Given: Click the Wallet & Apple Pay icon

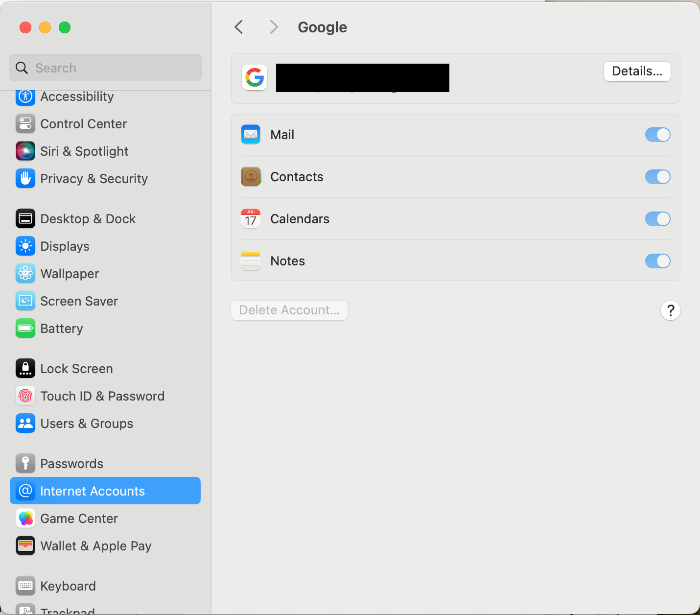Looking at the screenshot, I should point(25,546).
